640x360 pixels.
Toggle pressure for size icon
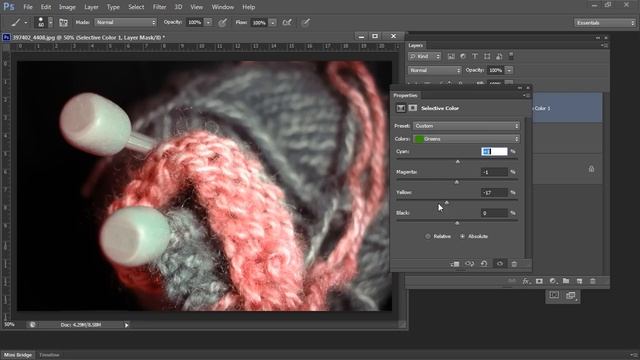[x=305, y=22]
